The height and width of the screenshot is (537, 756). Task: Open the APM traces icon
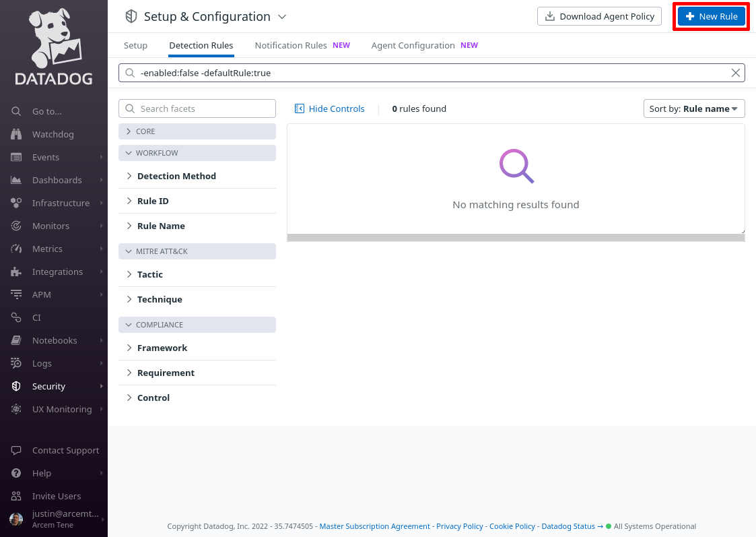pyautogui.click(x=16, y=295)
